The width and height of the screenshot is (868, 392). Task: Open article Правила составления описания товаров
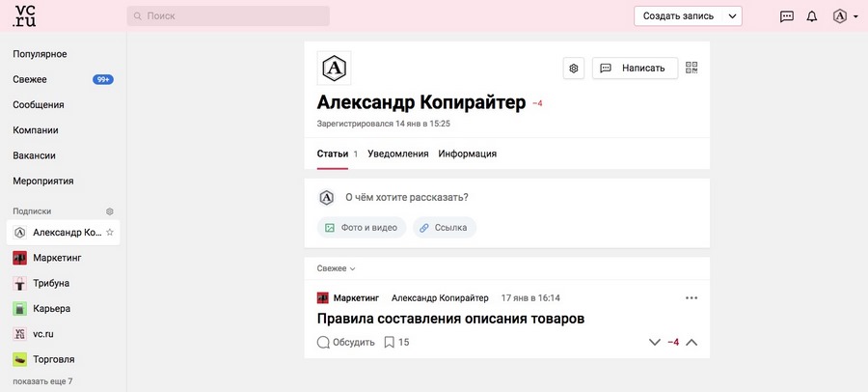click(x=450, y=319)
